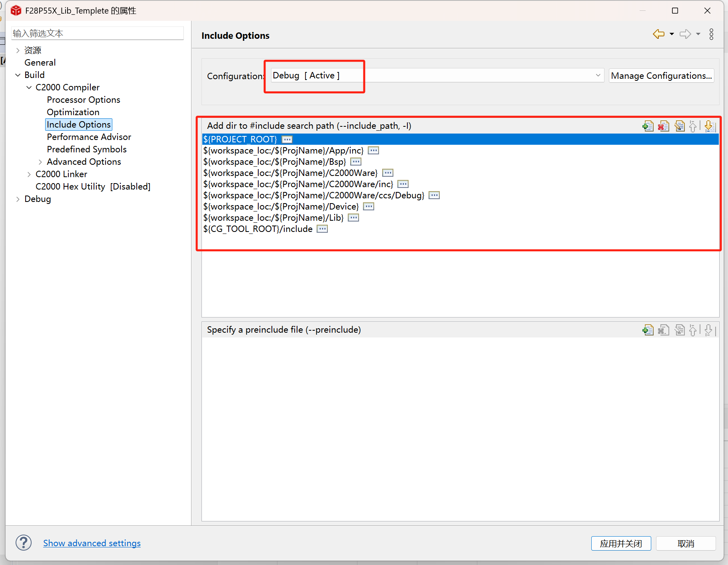Select the C2000Ware/ccs/Debug path row
Image resolution: width=728 pixels, height=565 pixels.
461,195
